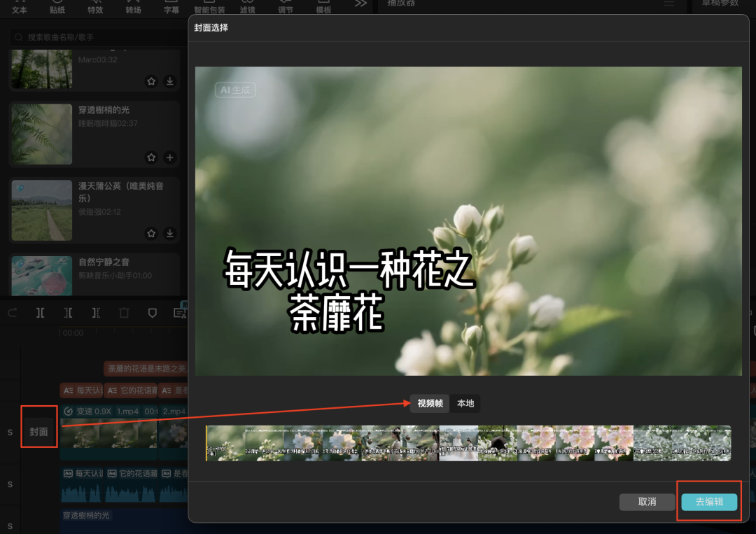This screenshot has width=756, height=534.
Task: Open the hamburger menu near 播放器
Action: [669, 3]
